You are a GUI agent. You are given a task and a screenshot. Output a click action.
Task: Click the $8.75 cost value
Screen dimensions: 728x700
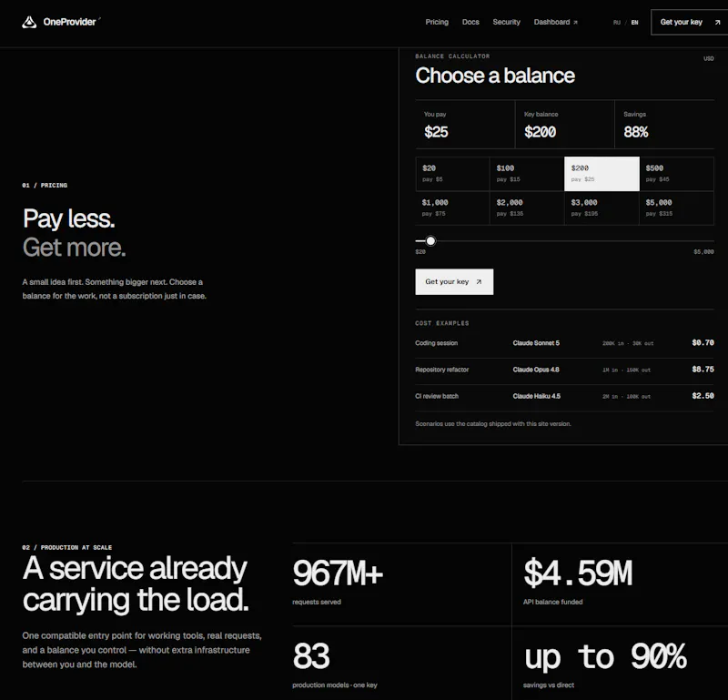click(703, 370)
